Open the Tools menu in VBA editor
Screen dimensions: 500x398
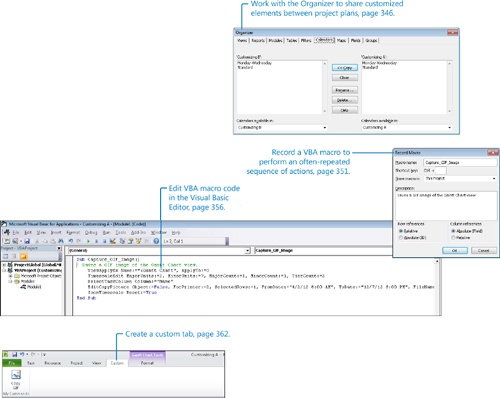(x=121, y=232)
